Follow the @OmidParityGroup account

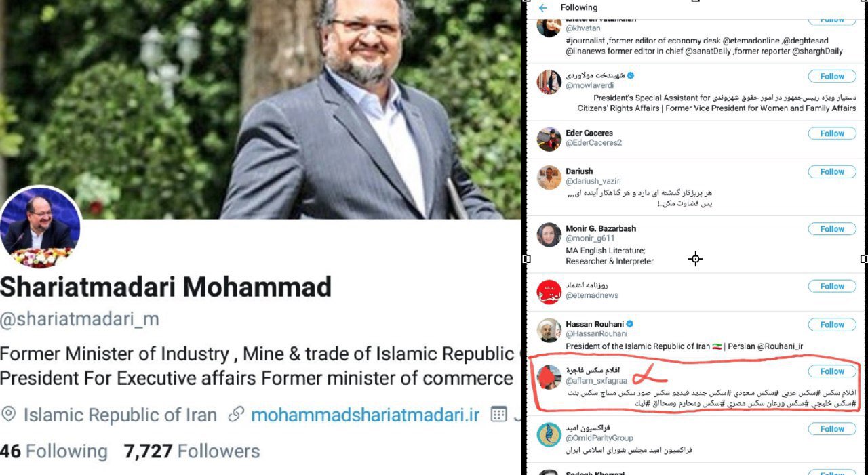click(831, 428)
